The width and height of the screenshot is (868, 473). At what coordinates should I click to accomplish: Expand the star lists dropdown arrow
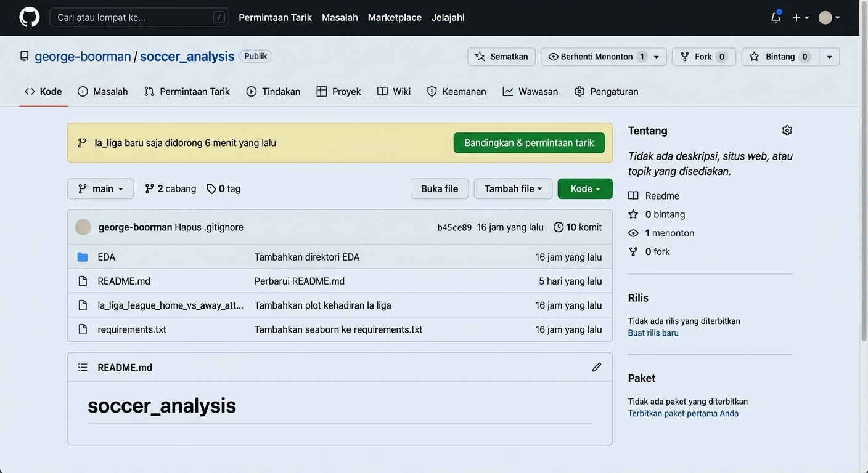pyautogui.click(x=829, y=57)
